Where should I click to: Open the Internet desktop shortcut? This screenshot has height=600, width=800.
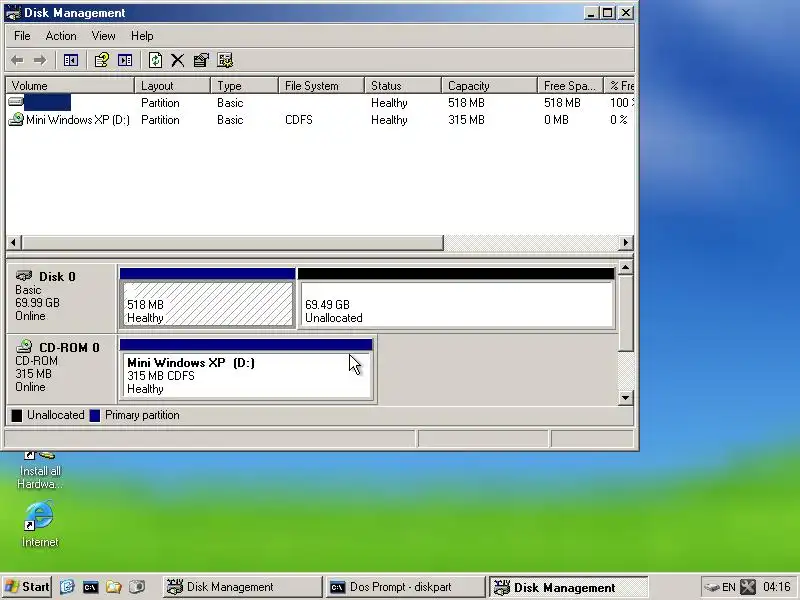point(39,523)
